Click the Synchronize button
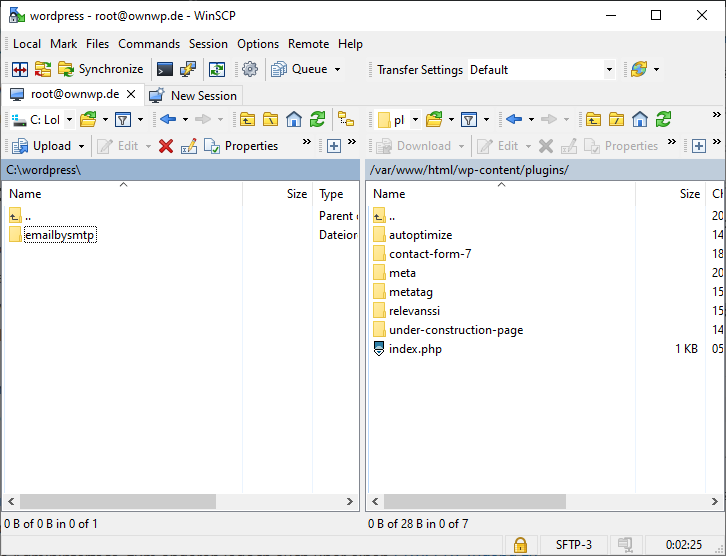 [100, 69]
